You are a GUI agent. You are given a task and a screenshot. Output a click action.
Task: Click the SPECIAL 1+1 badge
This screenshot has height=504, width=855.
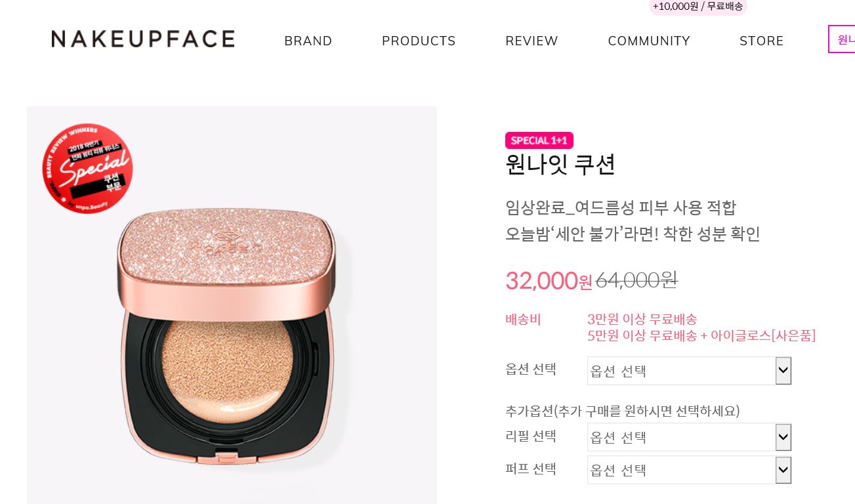click(x=539, y=140)
